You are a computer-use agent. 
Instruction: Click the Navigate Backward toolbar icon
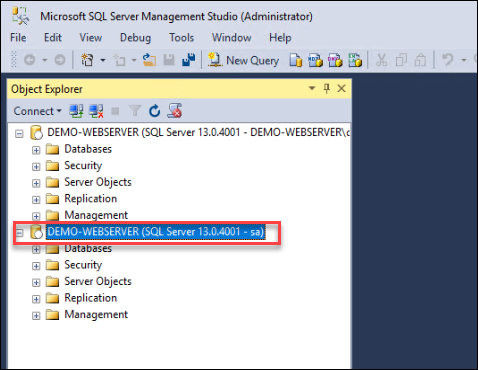pyautogui.click(x=30, y=60)
